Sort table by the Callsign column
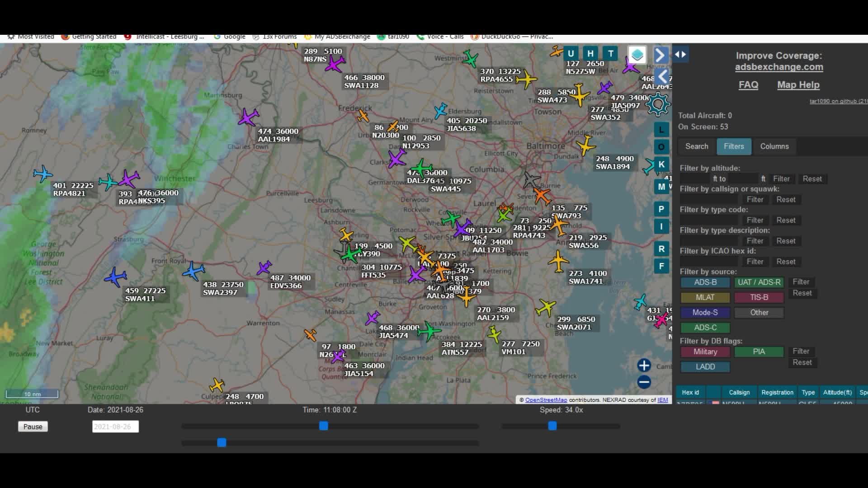 739,393
